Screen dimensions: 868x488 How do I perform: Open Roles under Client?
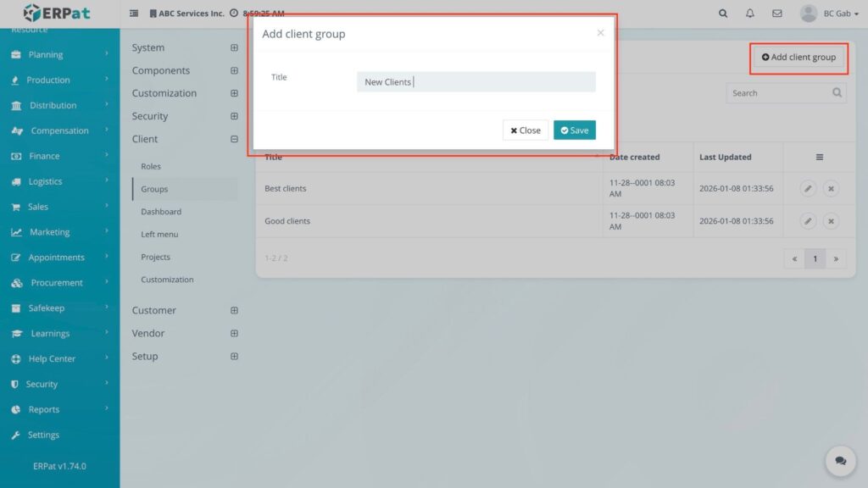point(151,166)
